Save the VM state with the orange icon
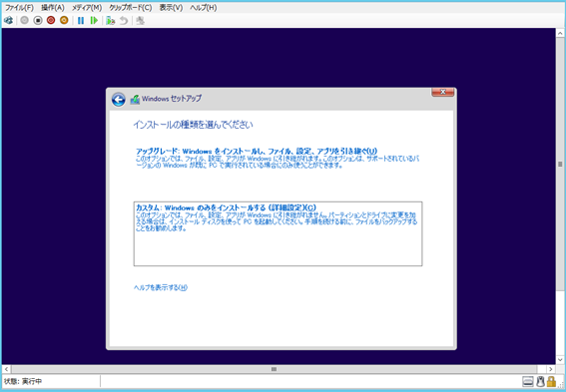Viewport: 566px width, 392px height. point(64,21)
